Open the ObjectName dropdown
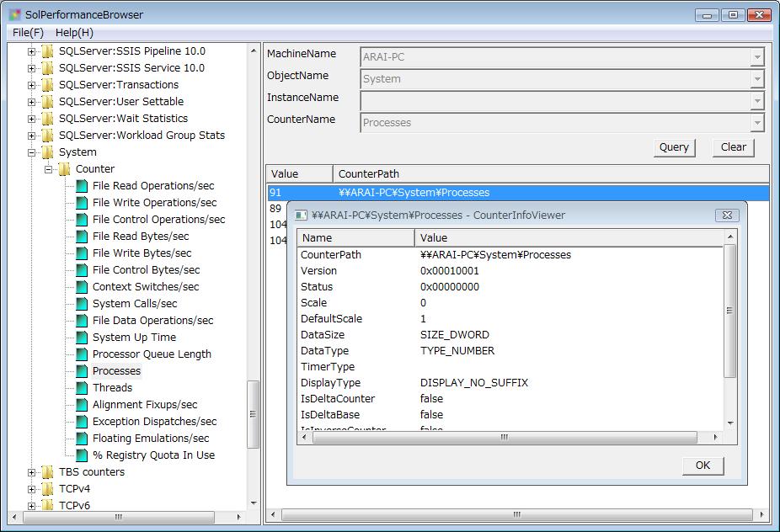The height and width of the screenshot is (532, 780). coord(756,79)
